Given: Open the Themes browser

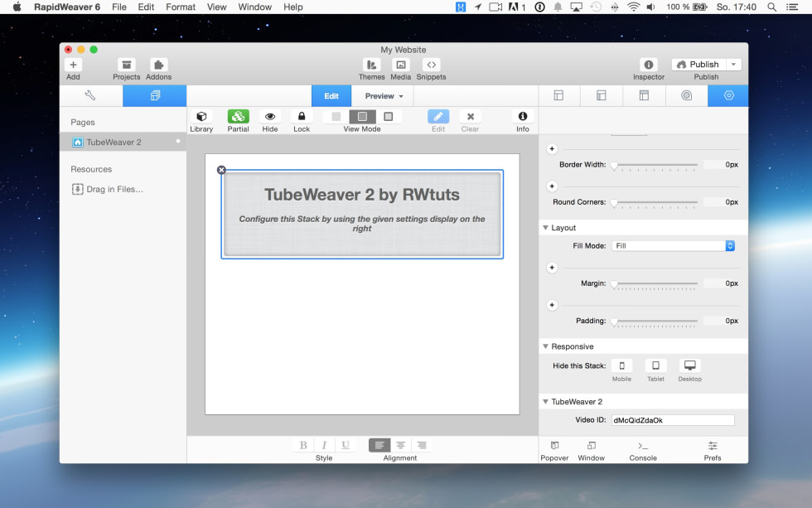Looking at the screenshot, I should tap(371, 65).
